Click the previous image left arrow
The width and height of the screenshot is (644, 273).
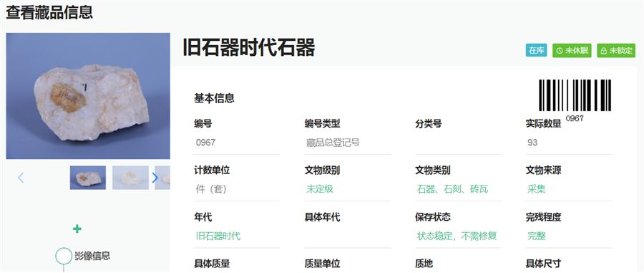pos(21,178)
